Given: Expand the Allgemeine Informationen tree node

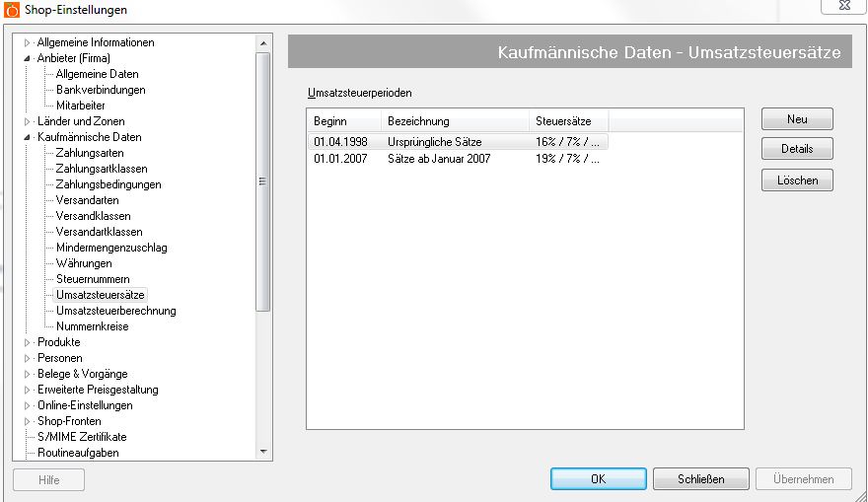Looking at the screenshot, I should pos(28,42).
